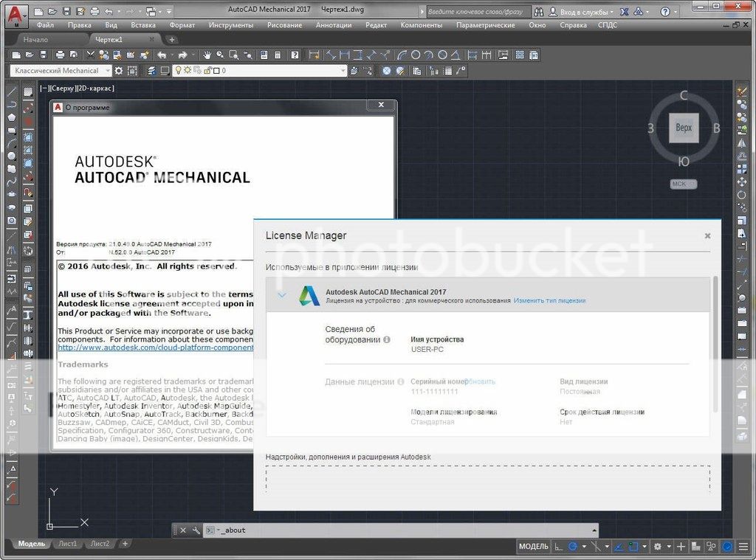Viewport: 756px width, 560px height.
Task: Toggle ortho mode in the status bar
Action: [x=559, y=547]
